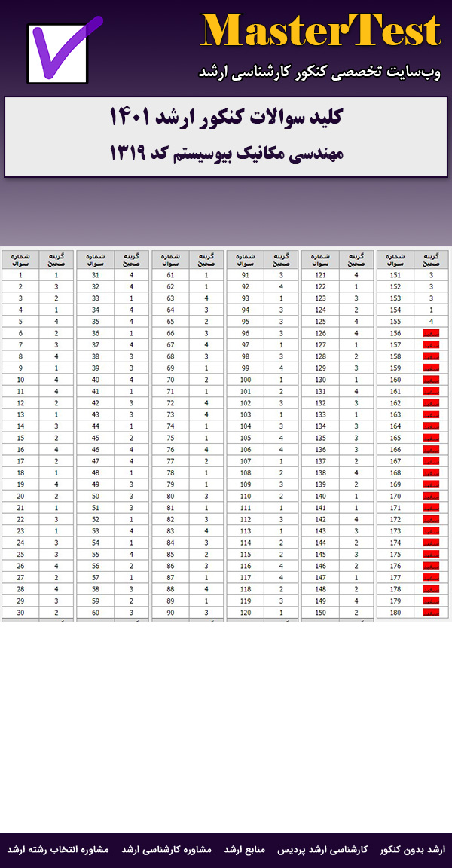Click the purple checkmark logo icon

[x=59, y=53]
